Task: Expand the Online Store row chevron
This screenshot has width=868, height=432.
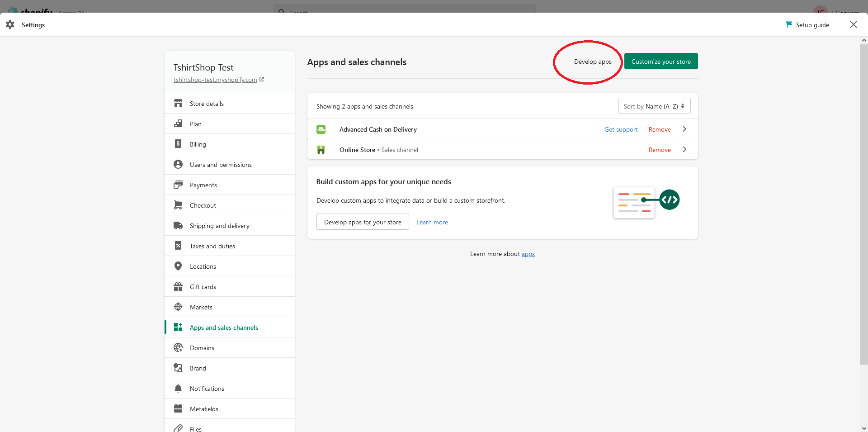Action: (x=684, y=149)
